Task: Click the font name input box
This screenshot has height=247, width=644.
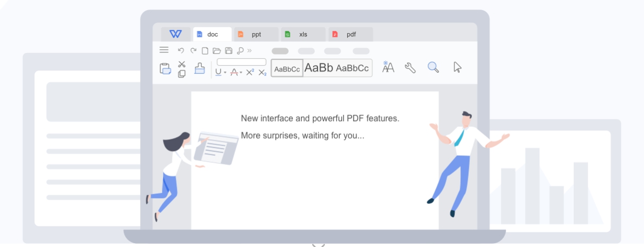Action: (241, 62)
